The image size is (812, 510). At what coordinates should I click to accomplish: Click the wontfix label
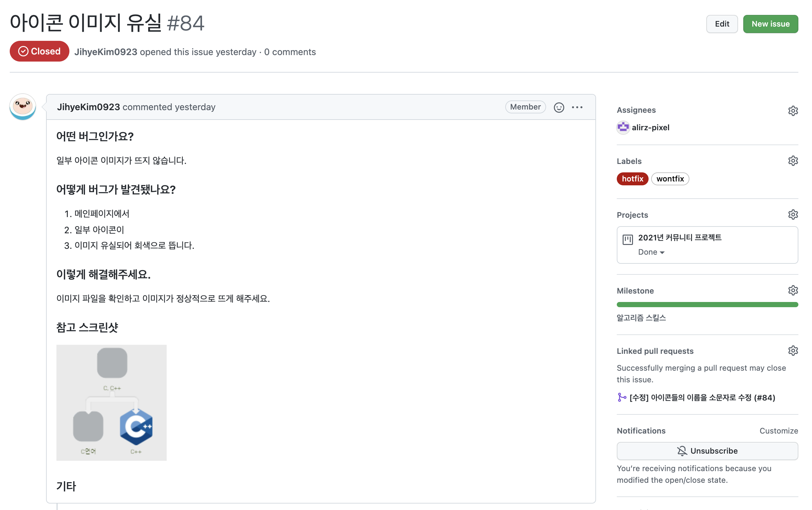click(x=670, y=179)
